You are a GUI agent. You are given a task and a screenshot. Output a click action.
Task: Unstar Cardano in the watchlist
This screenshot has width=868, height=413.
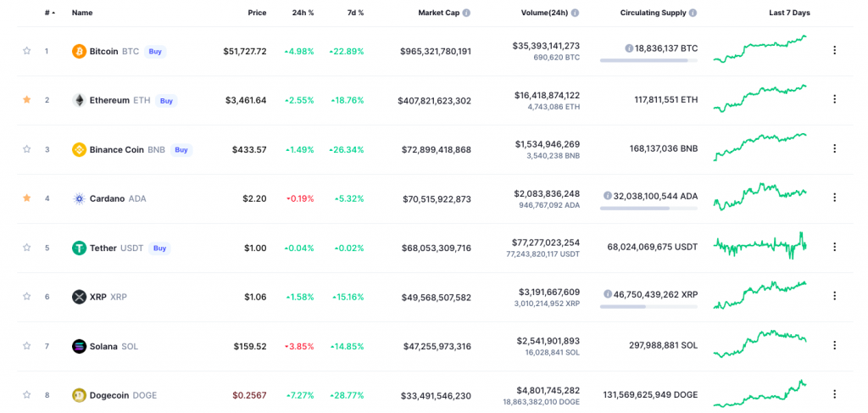[26, 198]
